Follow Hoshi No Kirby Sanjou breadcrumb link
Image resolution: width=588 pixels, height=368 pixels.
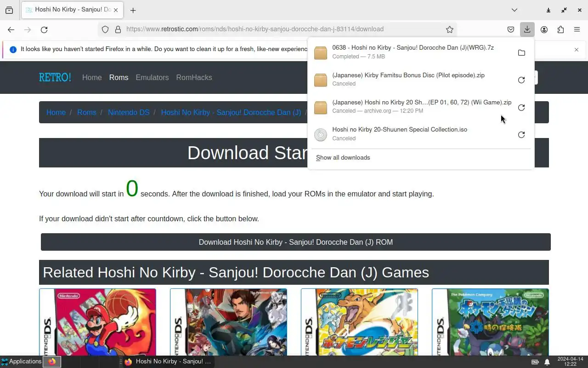coord(231,112)
